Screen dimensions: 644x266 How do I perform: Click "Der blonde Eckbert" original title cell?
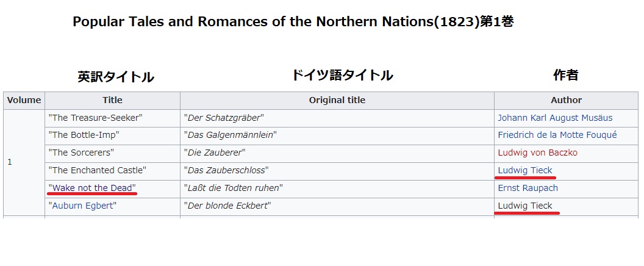coord(337,206)
